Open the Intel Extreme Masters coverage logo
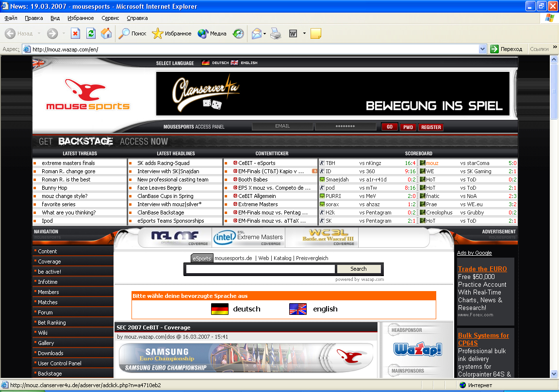Screen dimensions: 559x392 click(248, 237)
